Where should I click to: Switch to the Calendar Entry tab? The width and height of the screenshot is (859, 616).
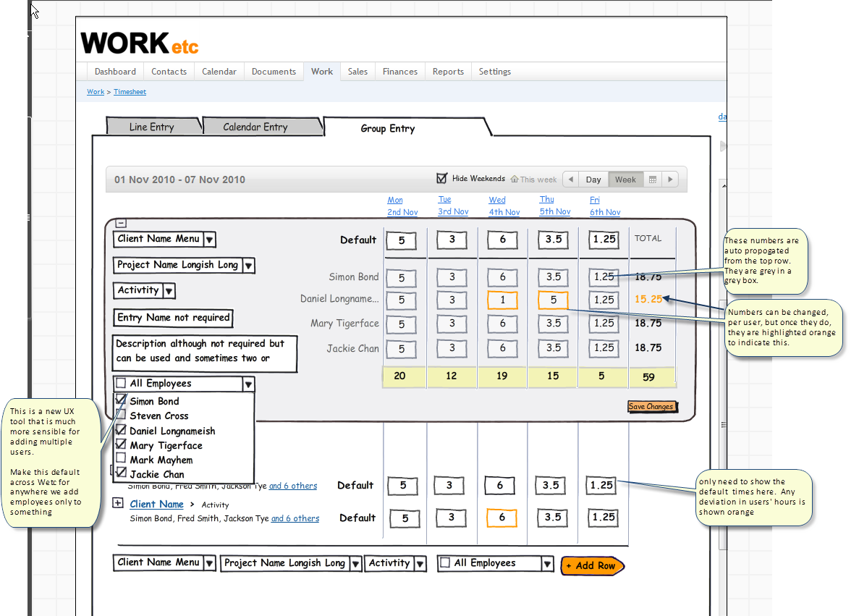255,127
